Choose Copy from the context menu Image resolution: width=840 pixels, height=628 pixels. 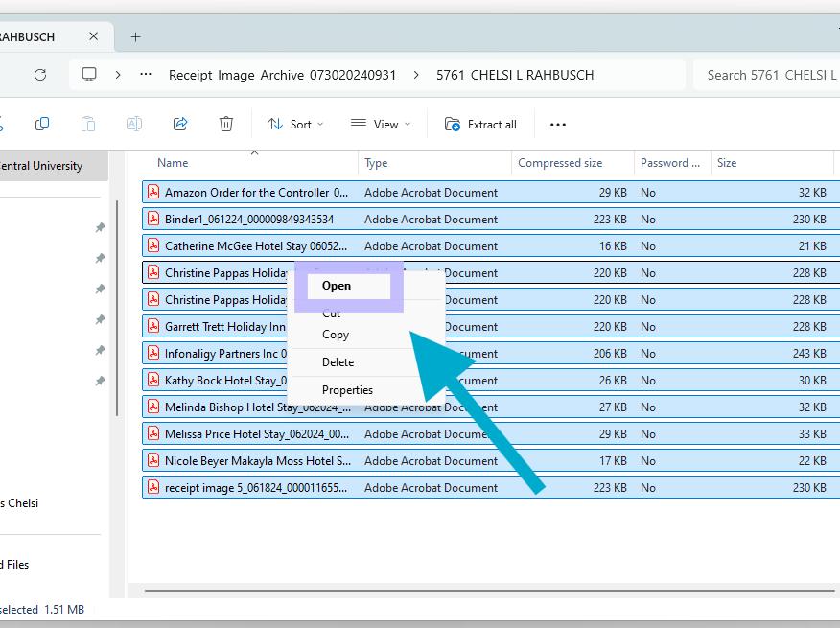pos(336,335)
